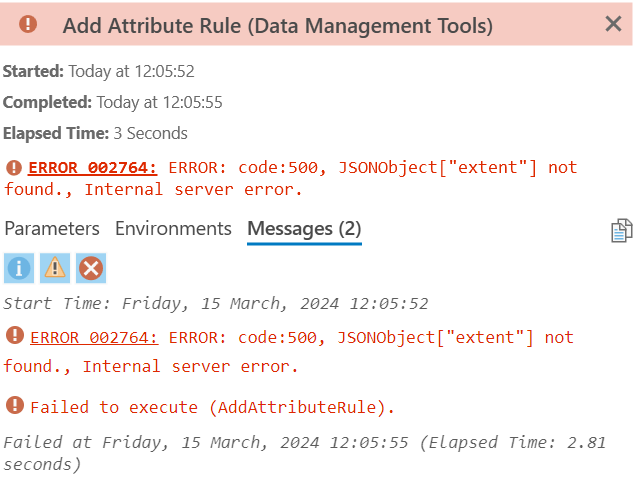Click the error icon in the title bar
This screenshot has width=638, height=503.
pos(28,24)
